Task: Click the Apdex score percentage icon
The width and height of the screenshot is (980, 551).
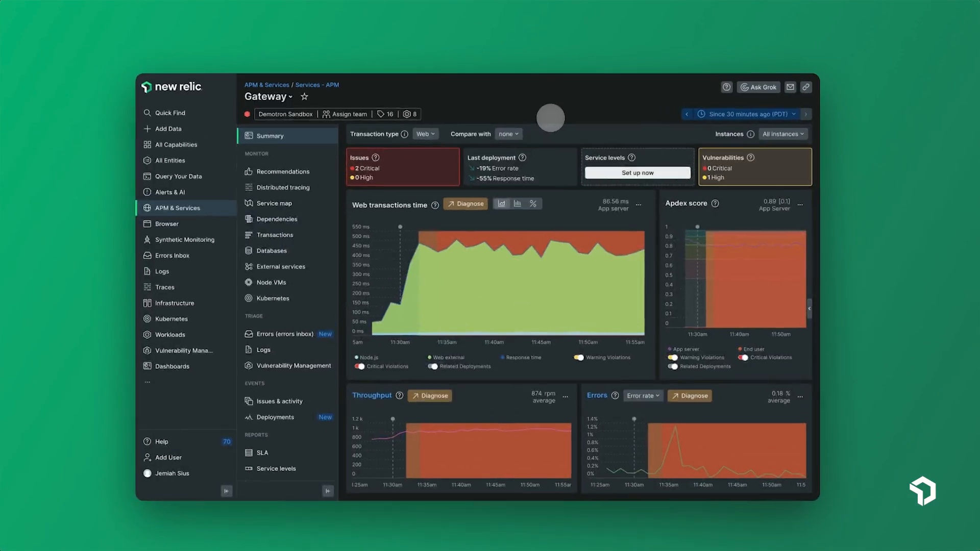Action: tap(533, 203)
